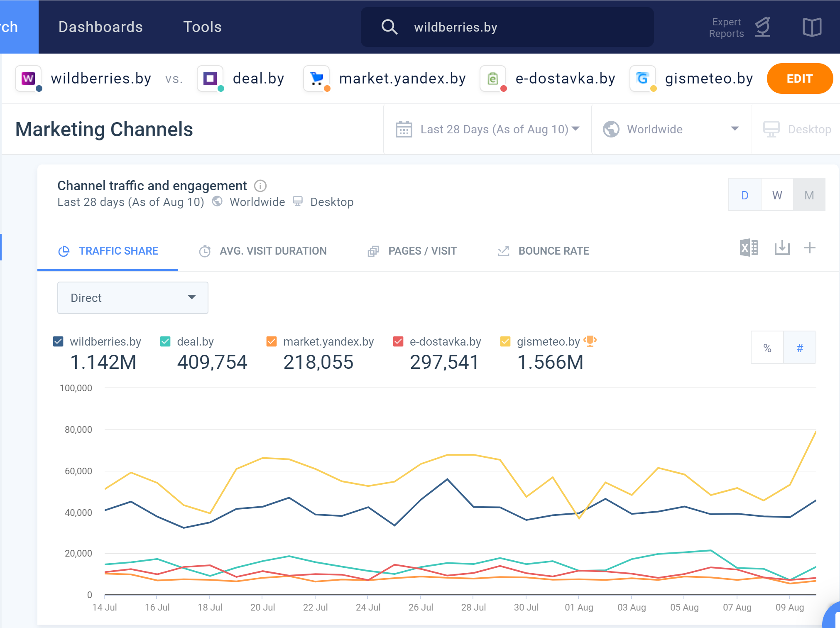
Task: Open the Worldwide country dropdown
Action: point(671,129)
